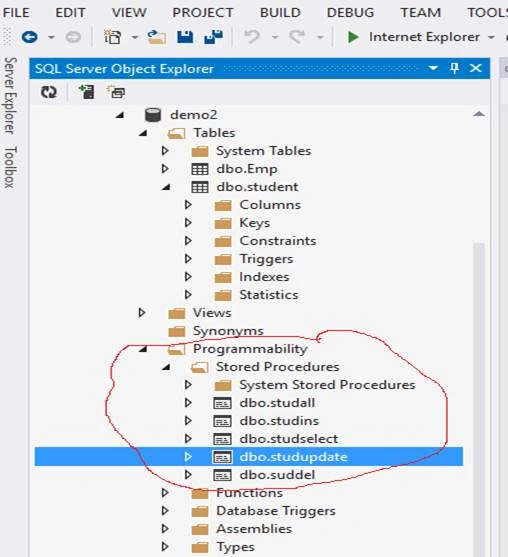Open the VIEW menu
This screenshot has height=557, width=508.
click(x=129, y=13)
